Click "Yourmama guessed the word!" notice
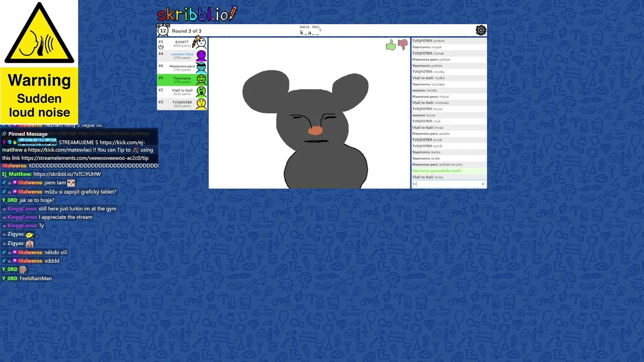This screenshot has height=362, width=644. 449,171
